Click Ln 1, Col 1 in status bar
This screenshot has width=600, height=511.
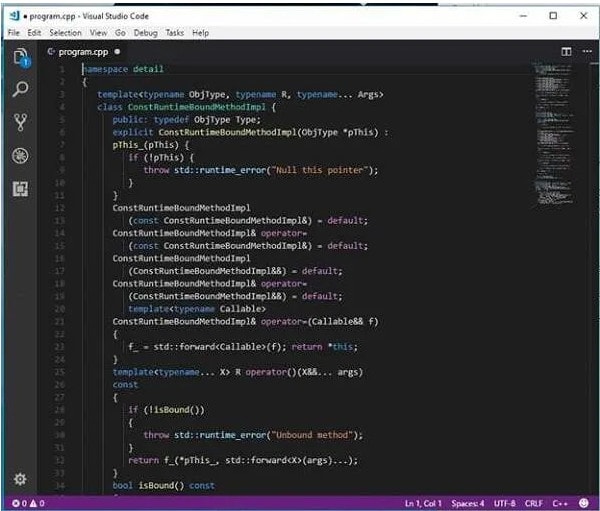click(x=423, y=503)
